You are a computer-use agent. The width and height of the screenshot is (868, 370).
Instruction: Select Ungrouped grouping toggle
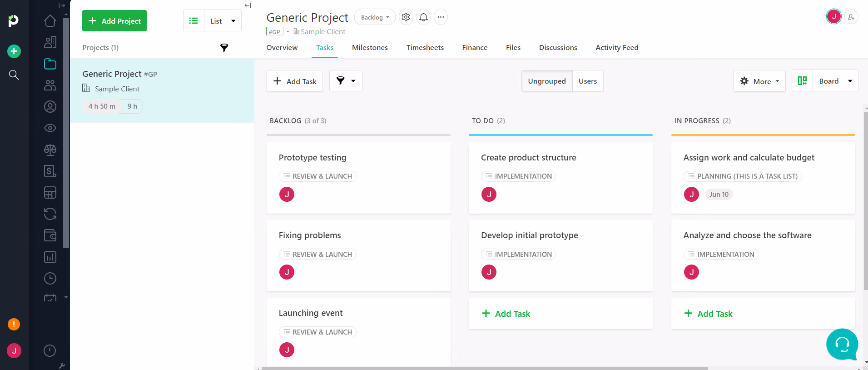(x=547, y=81)
